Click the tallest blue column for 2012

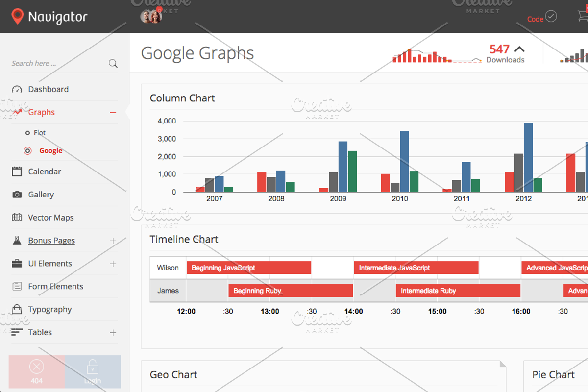tap(528, 157)
